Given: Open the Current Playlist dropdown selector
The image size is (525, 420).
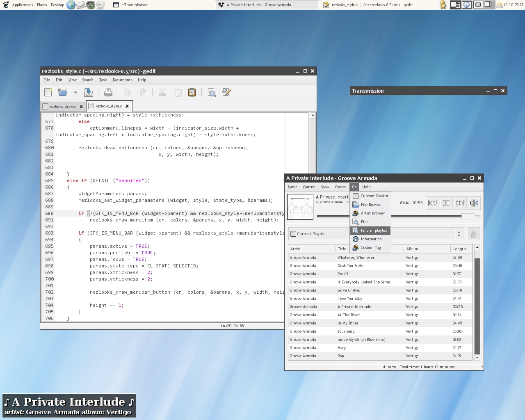Looking at the screenshot, I should [x=376, y=234].
